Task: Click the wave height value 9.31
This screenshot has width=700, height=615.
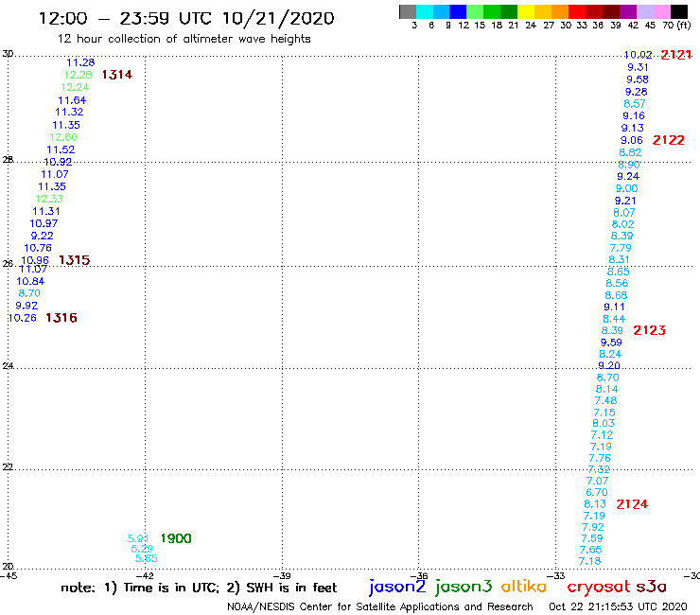Action: point(638,67)
